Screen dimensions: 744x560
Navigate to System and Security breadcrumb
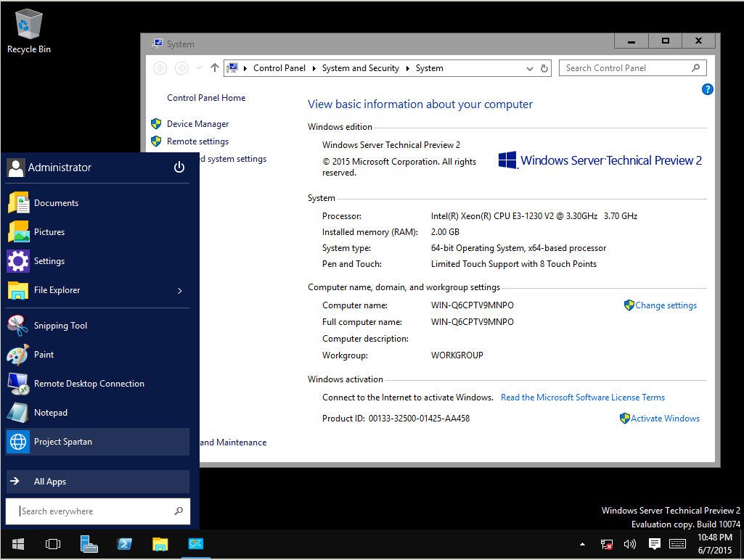coord(360,67)
